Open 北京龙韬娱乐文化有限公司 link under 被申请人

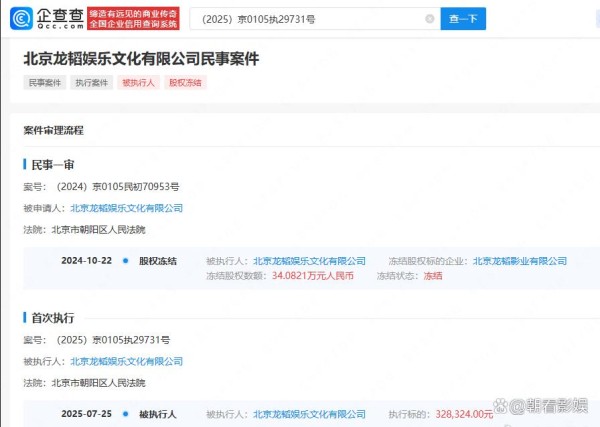[127, 208]
